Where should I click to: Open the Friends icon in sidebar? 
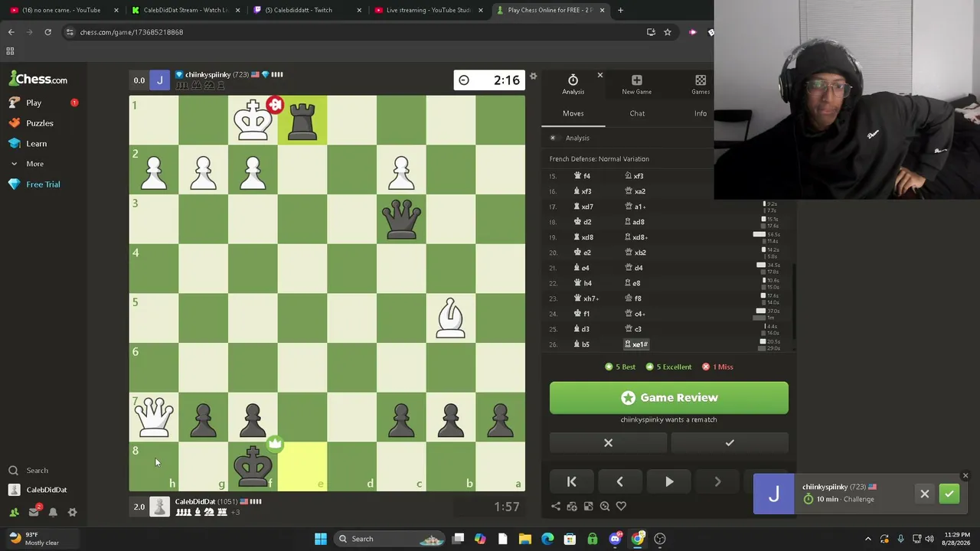tap(14, 512)
